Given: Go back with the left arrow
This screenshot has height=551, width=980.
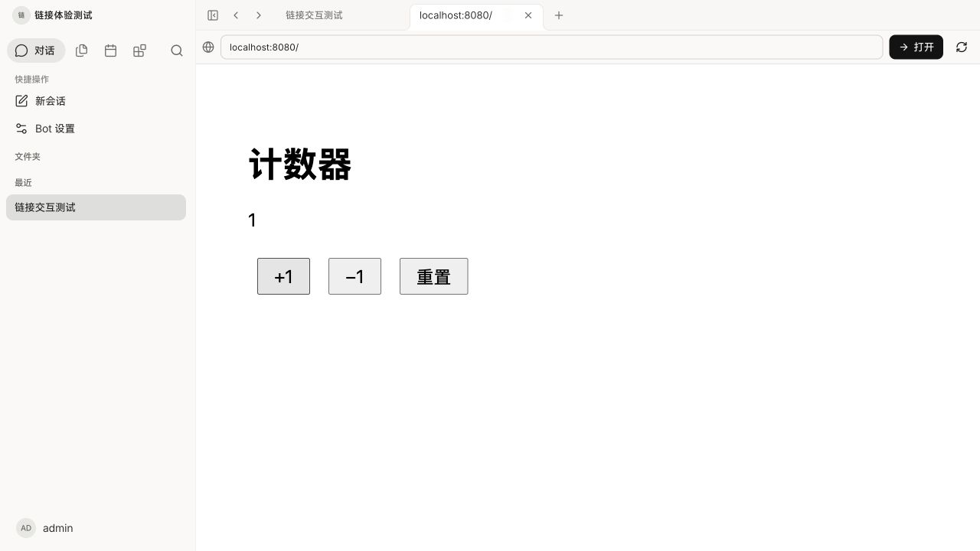Looking at the screenshot, I should pos(236,15).
